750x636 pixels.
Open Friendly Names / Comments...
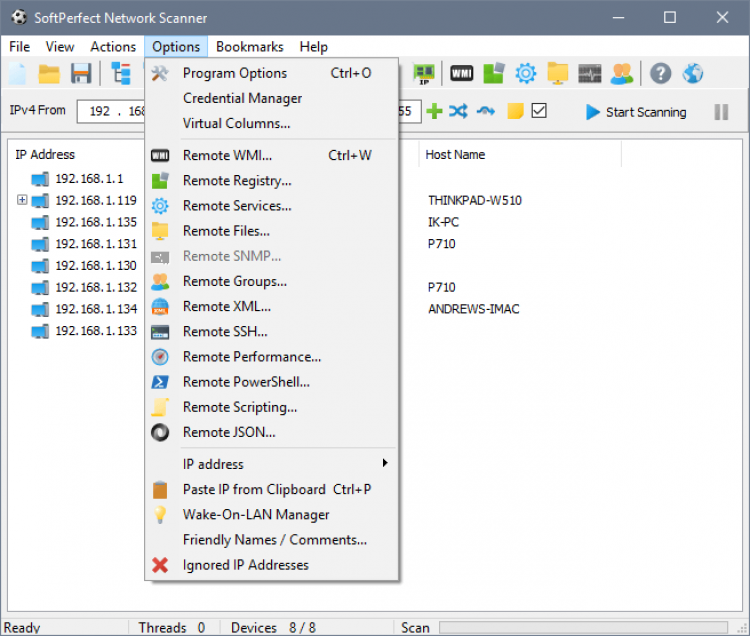point(272,540)
